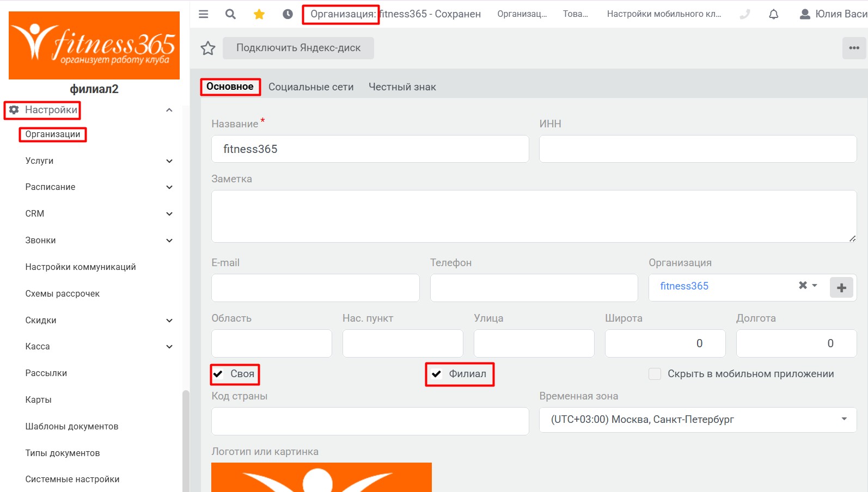Add a new organization with plus button
Screen dimensions: 868x492
click(x=841, y=288)
